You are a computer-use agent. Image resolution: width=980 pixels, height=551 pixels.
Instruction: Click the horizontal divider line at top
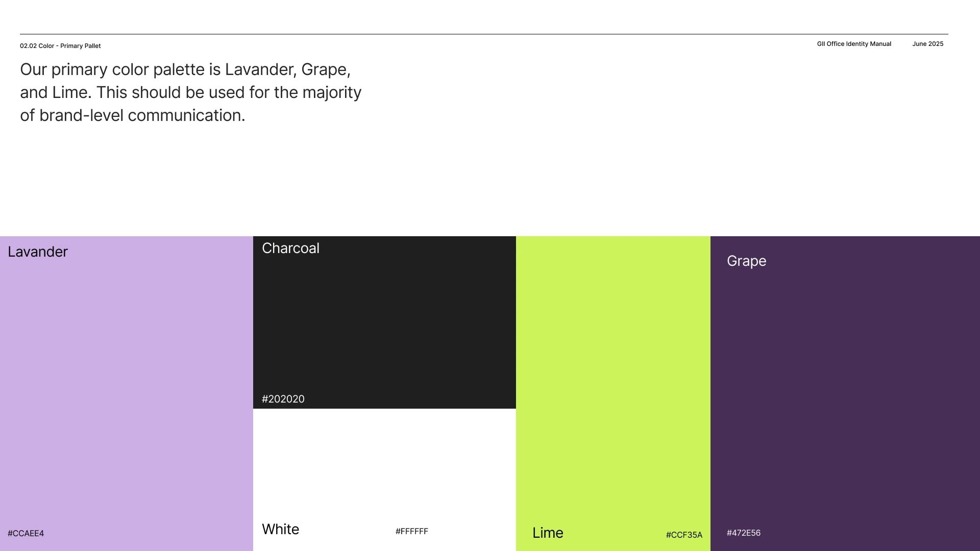pos(484,34)
